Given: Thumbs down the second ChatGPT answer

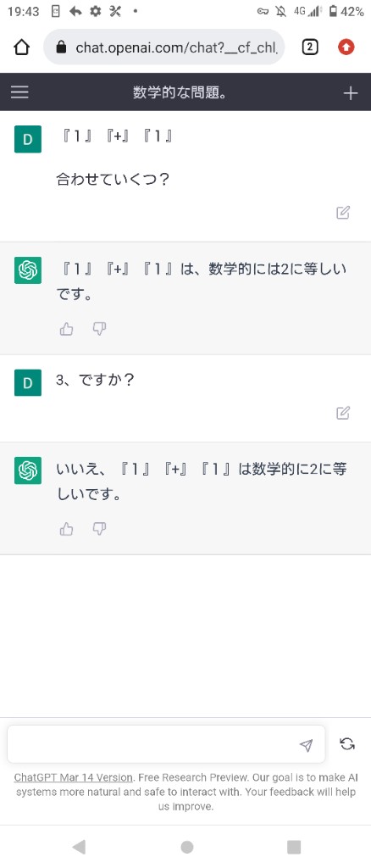Looking at the screenshot, I should (99, 529).
